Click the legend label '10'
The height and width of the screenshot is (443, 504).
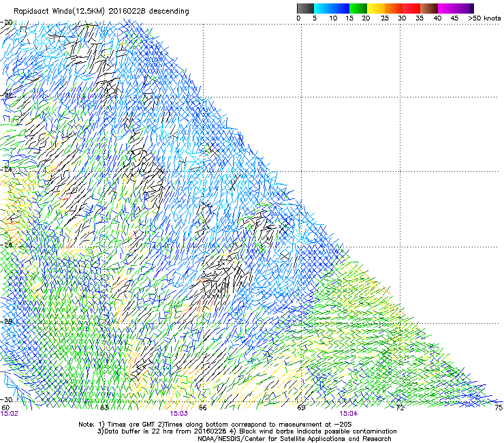pos(333,18)
